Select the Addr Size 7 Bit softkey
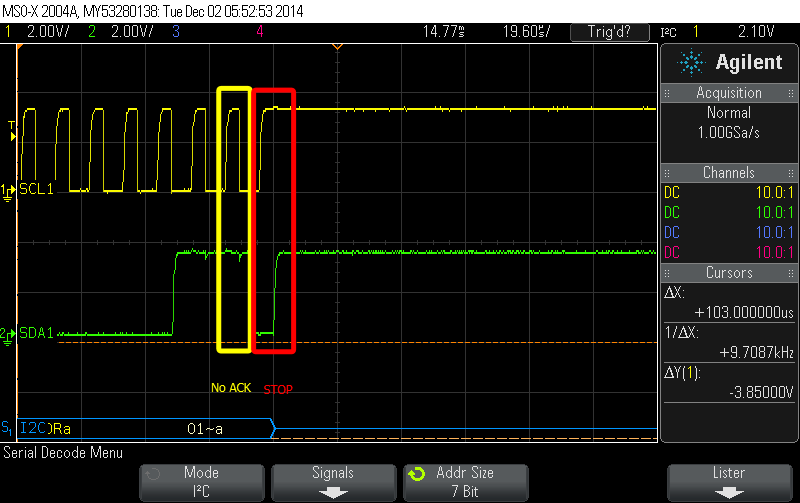This screenshot has height=503, width=800. pos(465,482)
